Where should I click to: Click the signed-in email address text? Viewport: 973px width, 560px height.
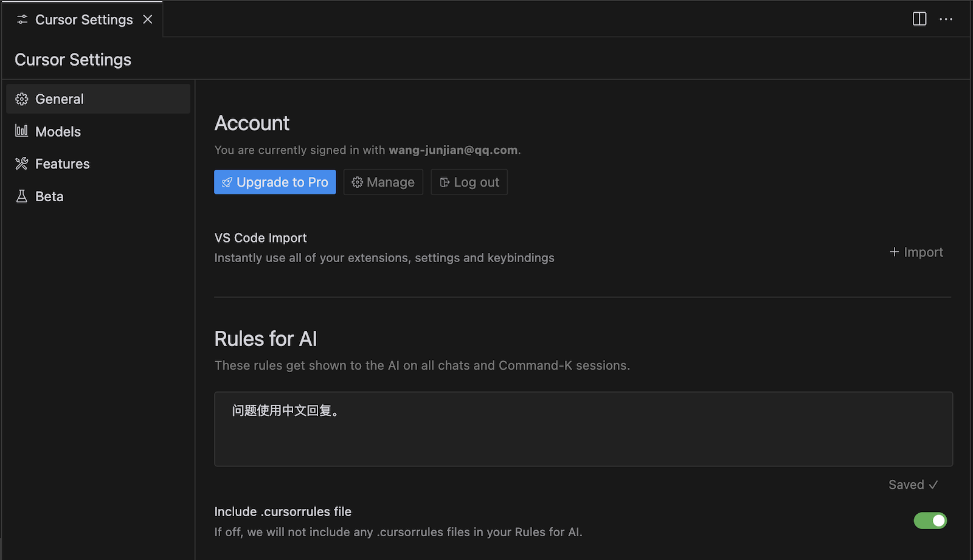click(x=453, y=150)
